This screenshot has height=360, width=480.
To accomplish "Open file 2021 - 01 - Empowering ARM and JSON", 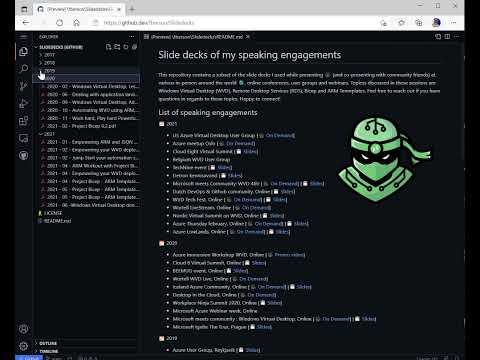I will (90, 142).
